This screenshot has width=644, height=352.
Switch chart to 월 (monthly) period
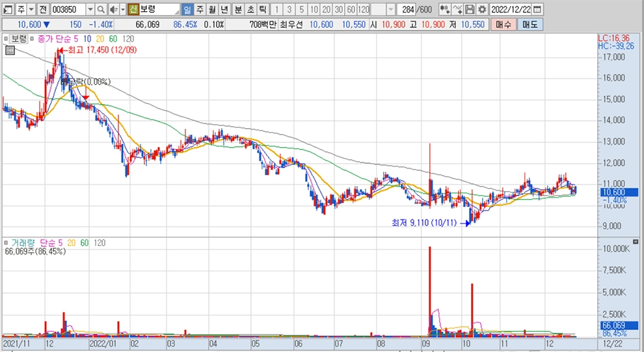pos(212,10)
